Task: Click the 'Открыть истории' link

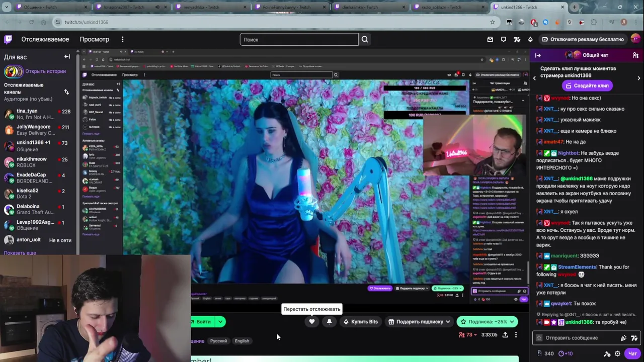Action: click(x=45, y=71)
